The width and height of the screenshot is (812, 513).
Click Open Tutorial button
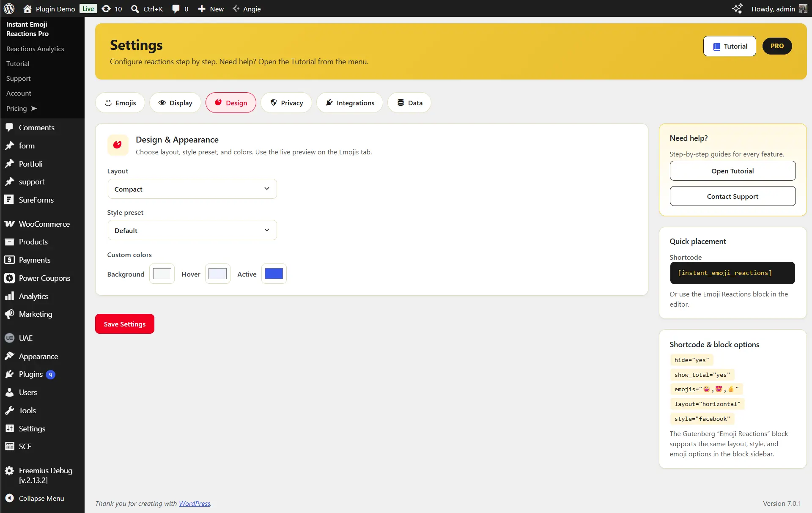pyautogui.click(x=732, y=171)
